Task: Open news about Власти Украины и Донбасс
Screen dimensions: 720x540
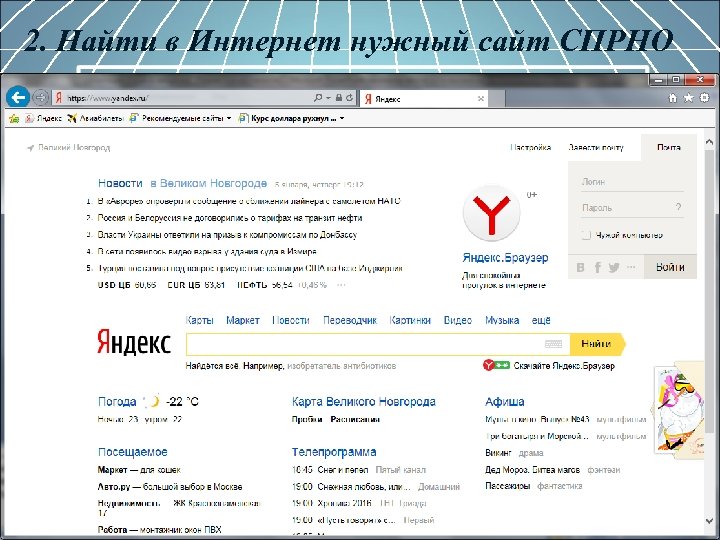Action: 227,235
